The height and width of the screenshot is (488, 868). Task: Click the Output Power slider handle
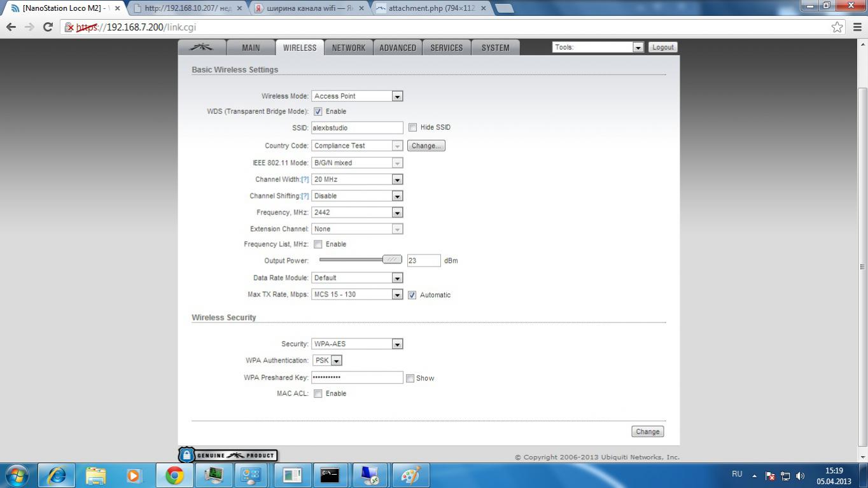click(x=392, y=260)
